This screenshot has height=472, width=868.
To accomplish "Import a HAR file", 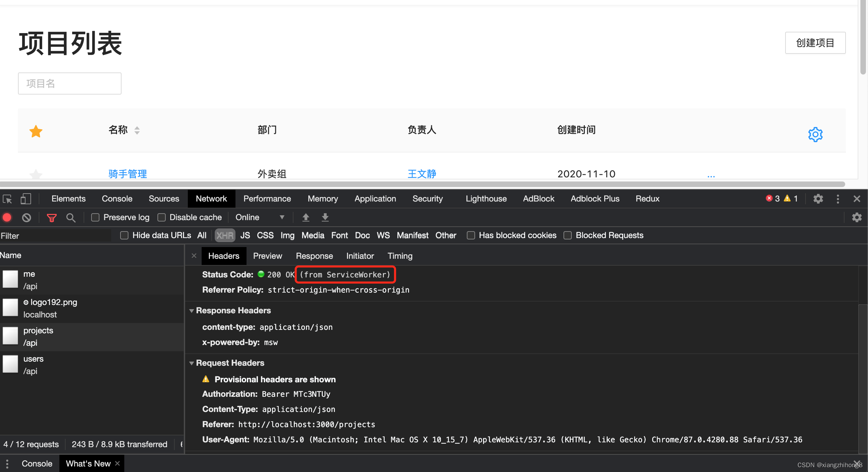I will click(x=305, y=217).
